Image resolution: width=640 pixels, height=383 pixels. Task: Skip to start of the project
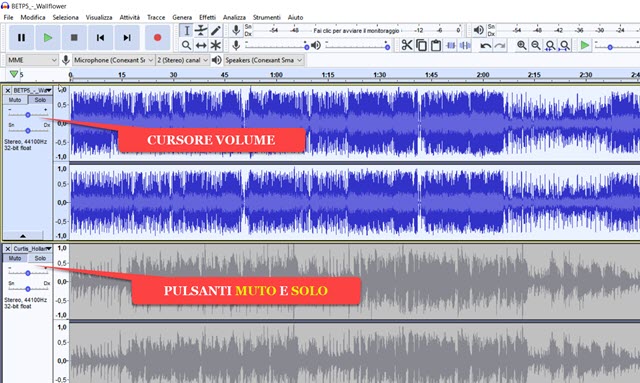click(x=100, y=38)
